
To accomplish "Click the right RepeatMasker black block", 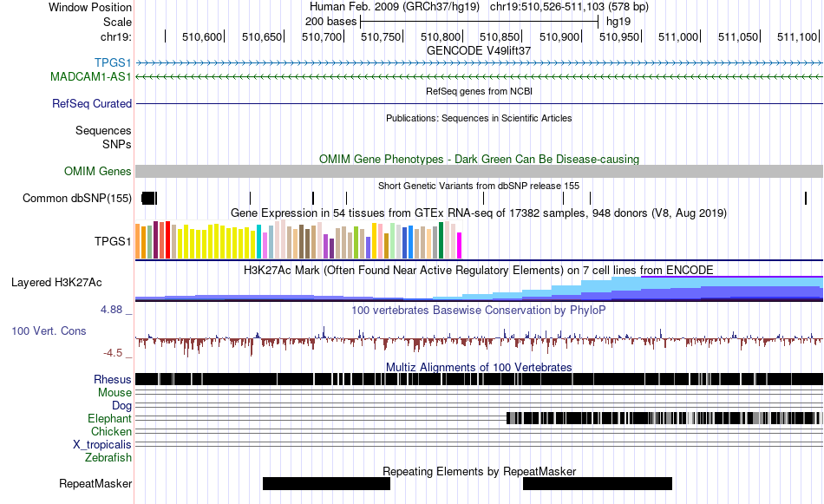I will 598,483.
